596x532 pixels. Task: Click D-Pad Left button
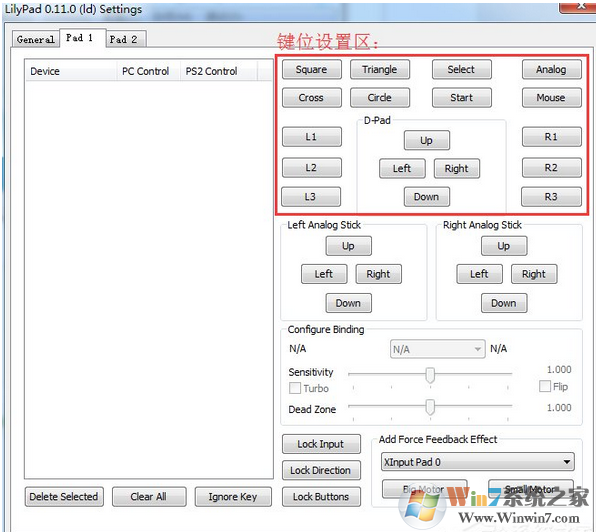pyautogui.click(x=402, y=168)
